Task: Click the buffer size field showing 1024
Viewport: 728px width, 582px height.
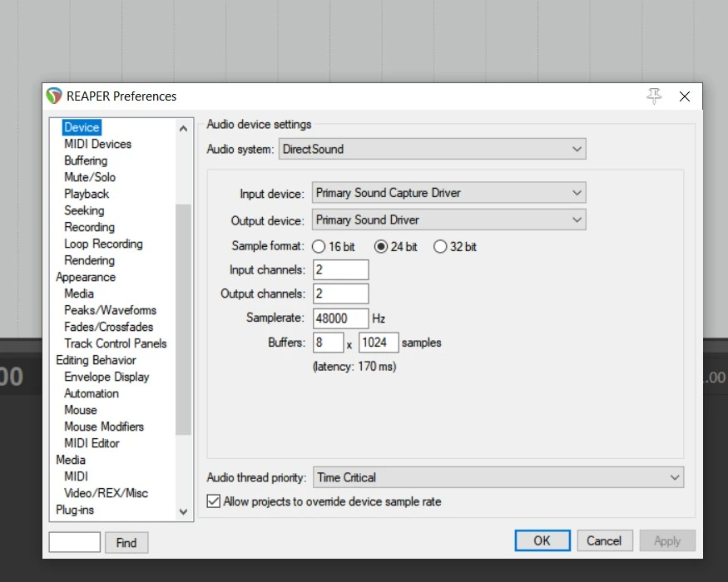Action: [379, 343]
